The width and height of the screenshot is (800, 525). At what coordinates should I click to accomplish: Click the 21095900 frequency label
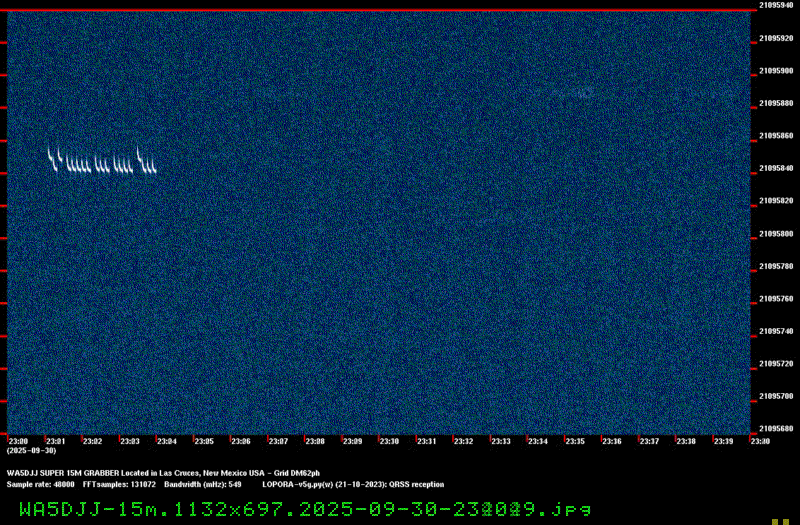click(x=776, y=71)
